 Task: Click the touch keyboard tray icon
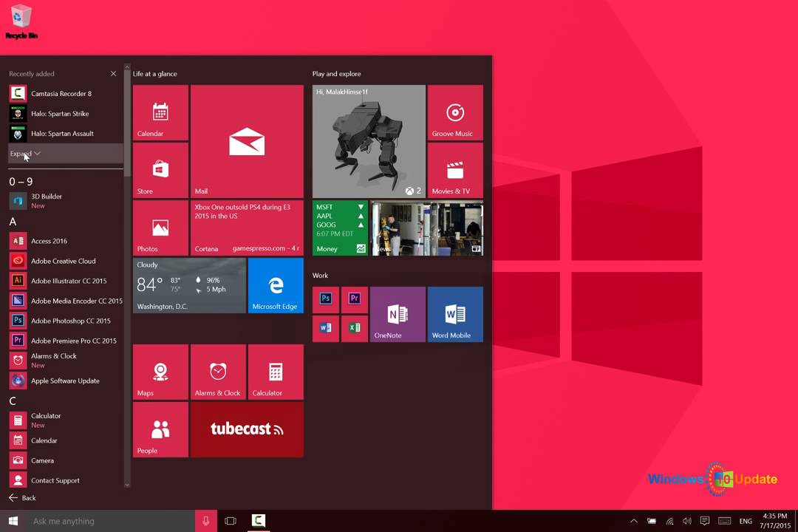pos(725,521)
